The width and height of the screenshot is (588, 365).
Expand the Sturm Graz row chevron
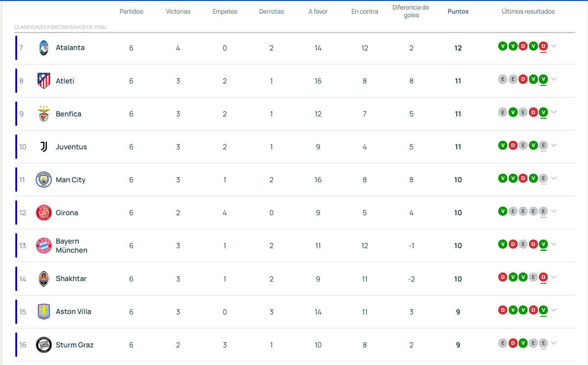click(554, 343)
